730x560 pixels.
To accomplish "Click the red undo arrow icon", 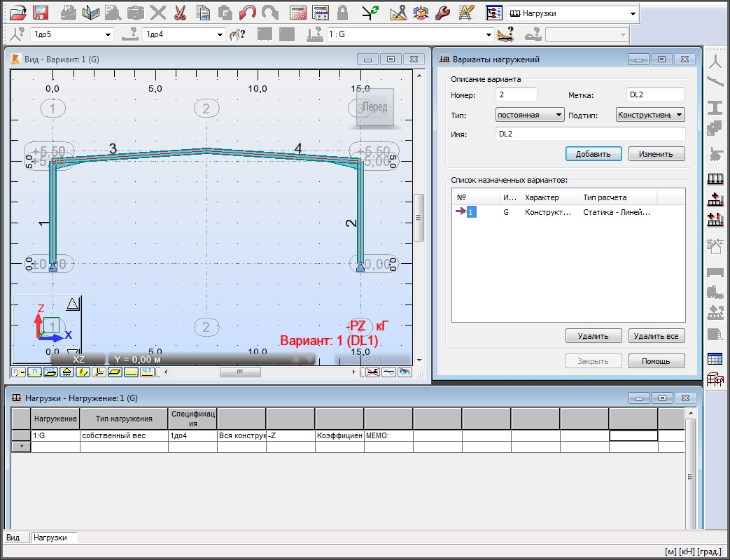I will (x=248, y=13).
